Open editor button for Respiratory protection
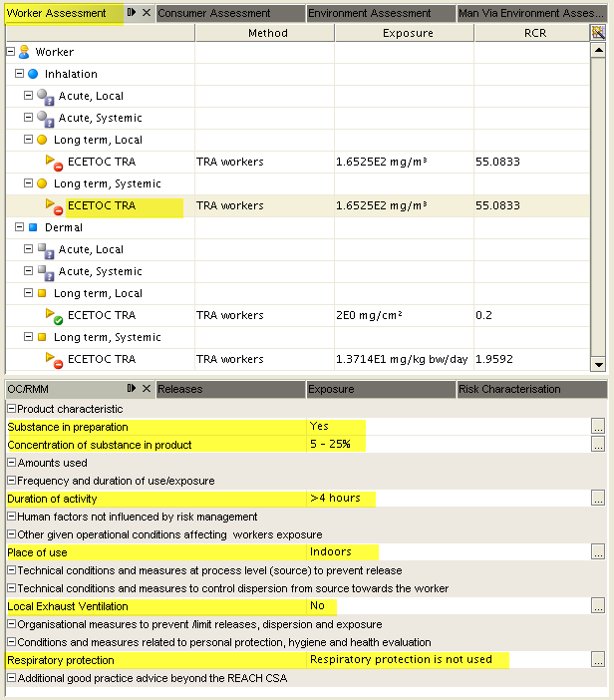614x700 pixels. coord(598,660)
